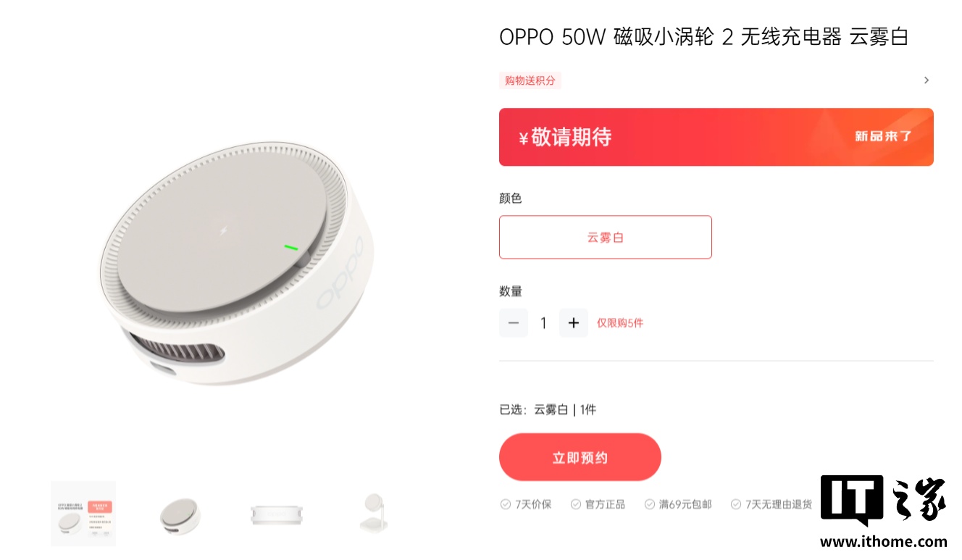Click the 满69元包邮 checkmark icon
This screenshot has height=560, width=962.
(x=650, y=504)
